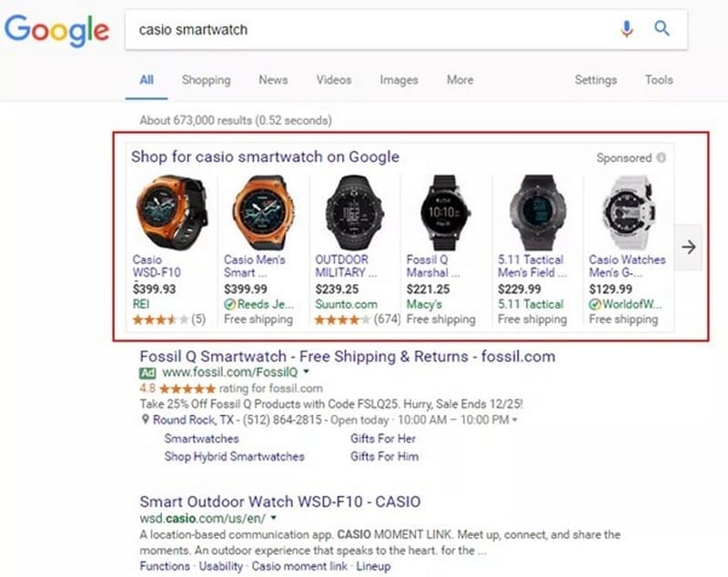
Task: Click the Sponsored info icon
Action: [661, 157]
